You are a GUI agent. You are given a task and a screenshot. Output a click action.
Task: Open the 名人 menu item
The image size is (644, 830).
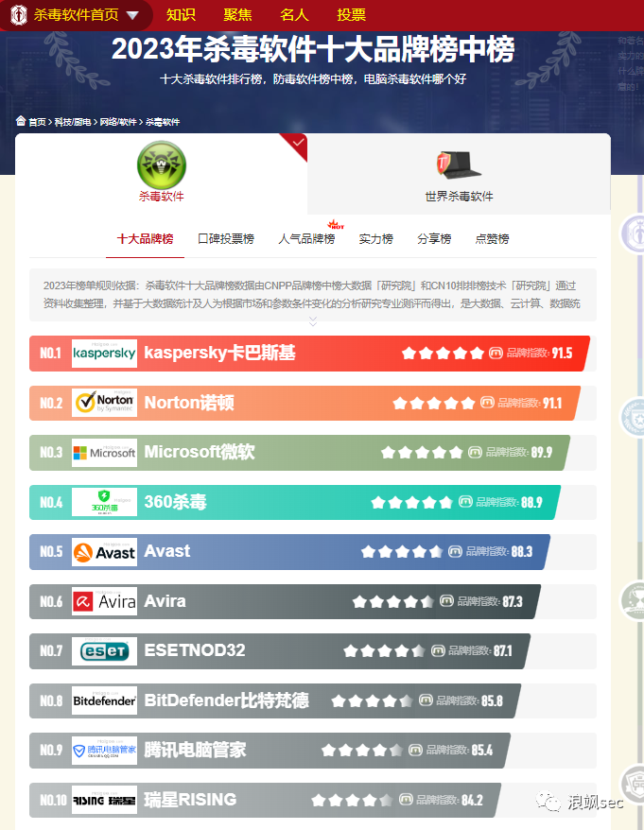(294, 15)
